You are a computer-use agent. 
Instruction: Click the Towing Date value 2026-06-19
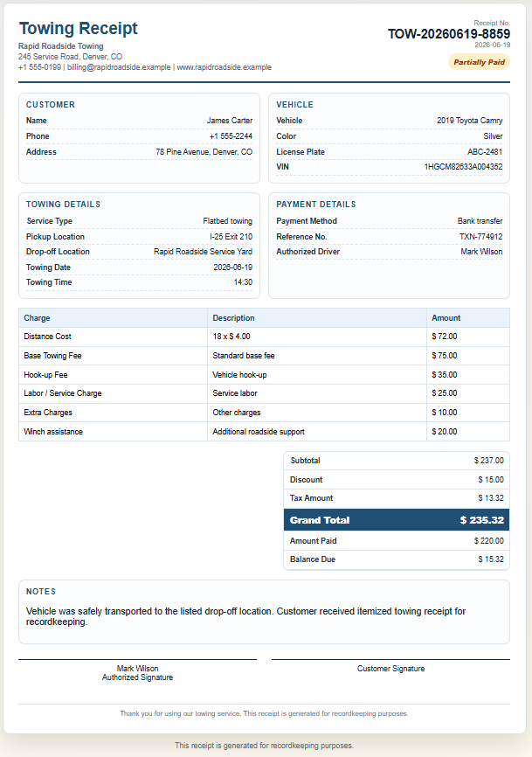tap(233, 267)
